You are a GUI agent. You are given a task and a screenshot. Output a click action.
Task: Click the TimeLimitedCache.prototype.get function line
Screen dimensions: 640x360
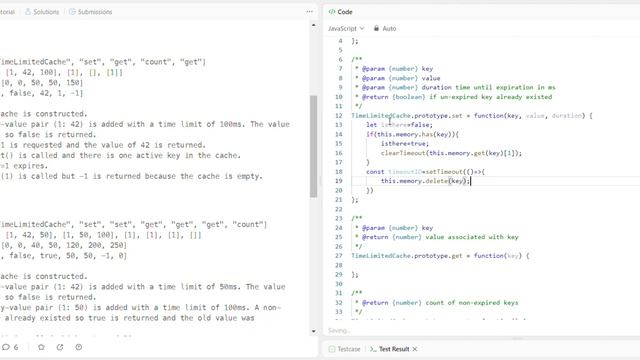(x=440, y=256)
